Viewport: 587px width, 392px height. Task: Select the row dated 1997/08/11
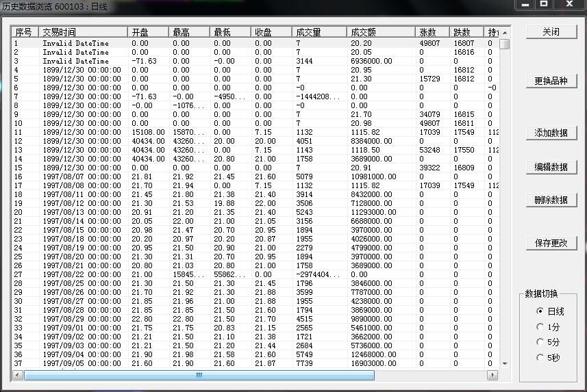[255, 194]
